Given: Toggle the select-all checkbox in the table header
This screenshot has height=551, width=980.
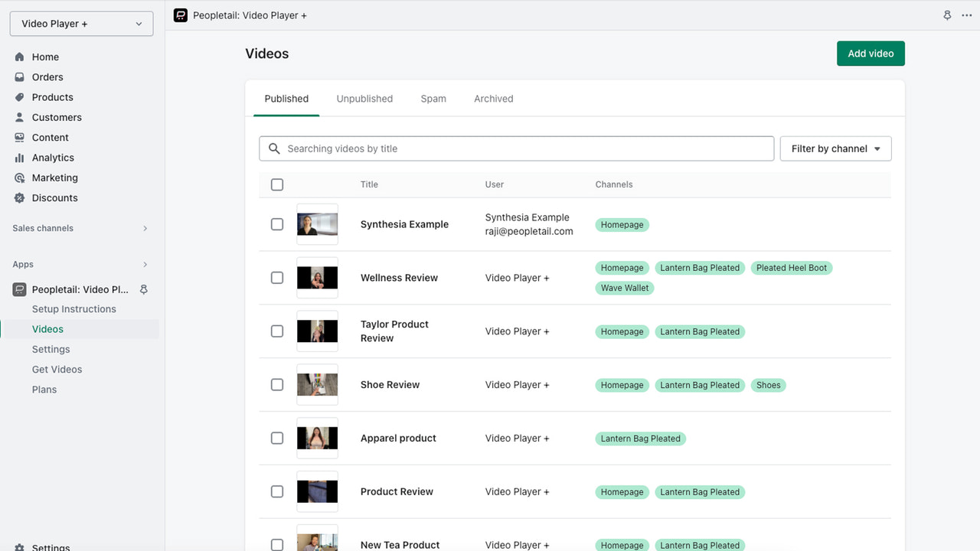Looking at the screenshot, I should [277, 184].
